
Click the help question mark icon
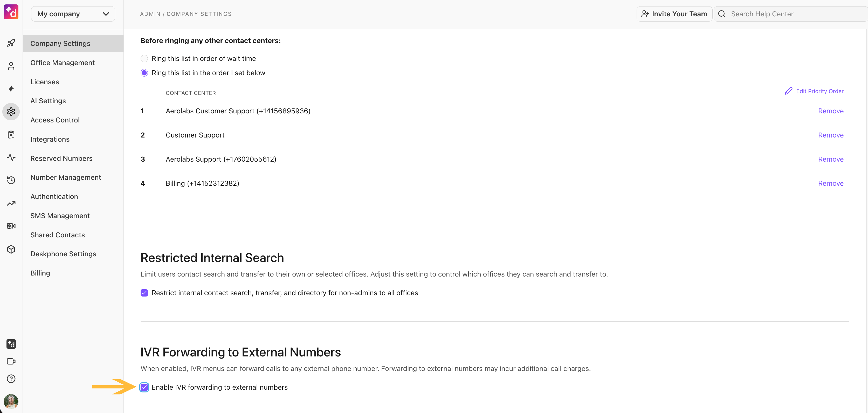pos(11,379)
